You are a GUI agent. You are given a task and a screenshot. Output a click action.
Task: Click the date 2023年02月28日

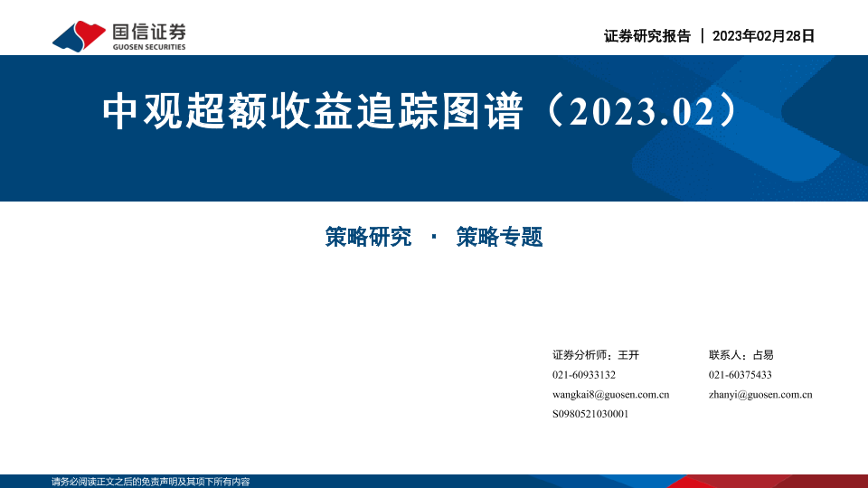coord(764,36)
